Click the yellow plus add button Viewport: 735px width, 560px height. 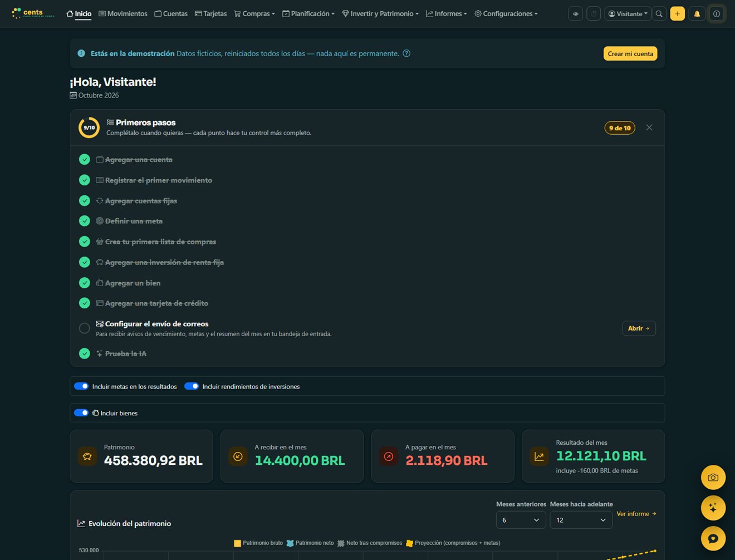pos(678,14)
